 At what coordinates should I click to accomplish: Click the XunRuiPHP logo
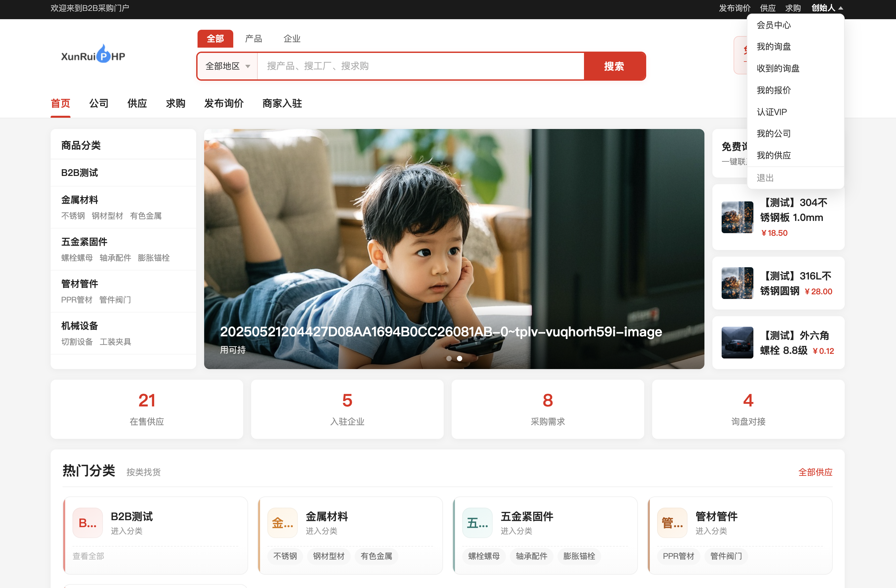pyautogui.click(x=93, y=54)
